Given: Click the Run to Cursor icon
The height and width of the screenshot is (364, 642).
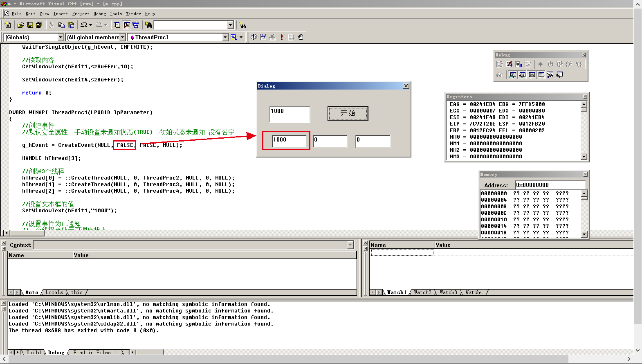Looking at the screenshot, I should (x=578, y=64).
